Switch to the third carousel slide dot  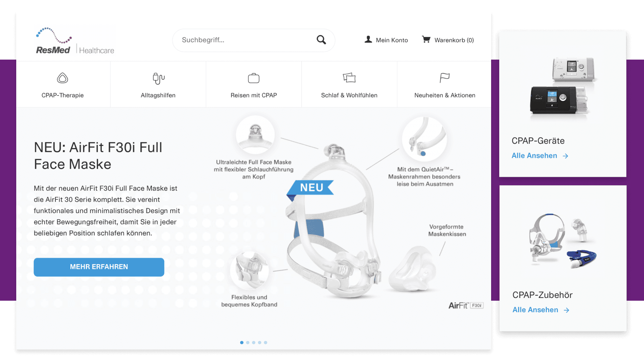pyautogui.click(x=254, y=343)
